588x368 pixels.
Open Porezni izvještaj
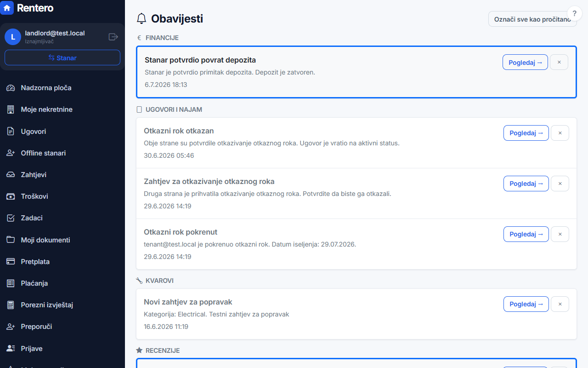[62, 305]
